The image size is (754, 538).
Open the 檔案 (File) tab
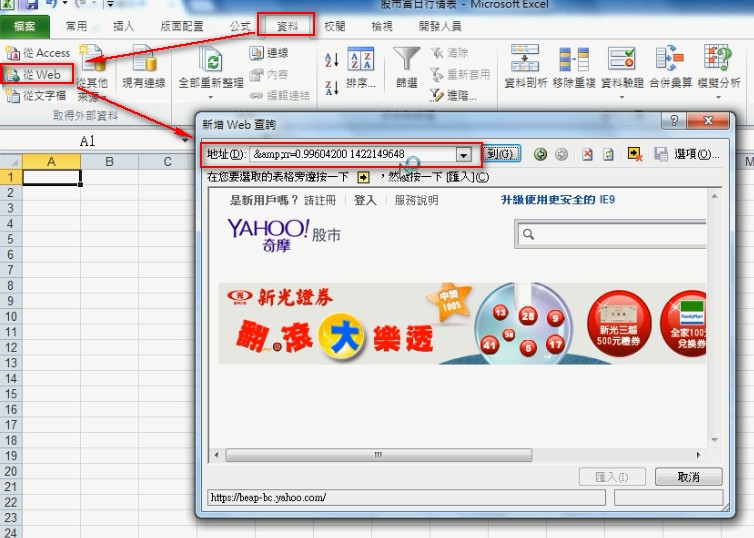coord(25,26)
